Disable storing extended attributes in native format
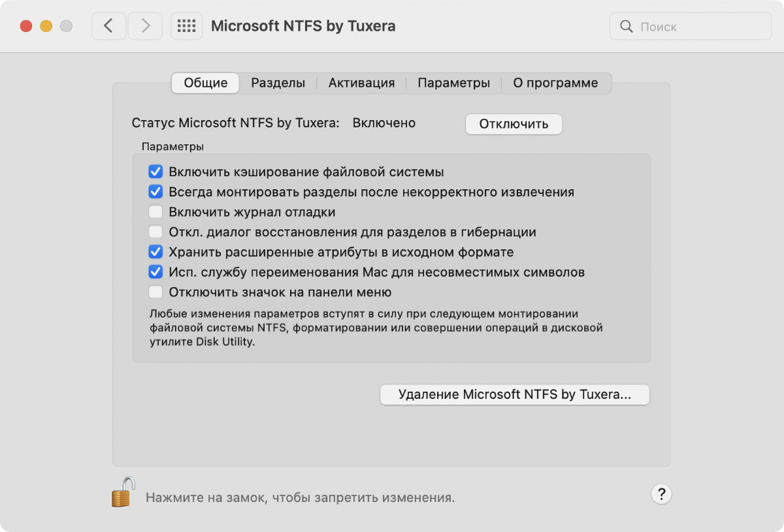This screenshot has height=532, width=784. (155, 252)
